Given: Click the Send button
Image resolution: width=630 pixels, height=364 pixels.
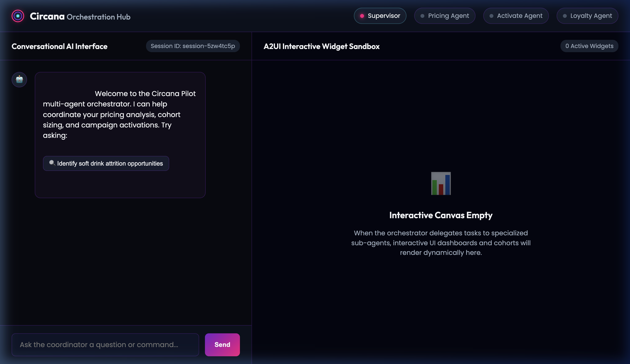Looking at the screenshot, I should pos(222,344).
